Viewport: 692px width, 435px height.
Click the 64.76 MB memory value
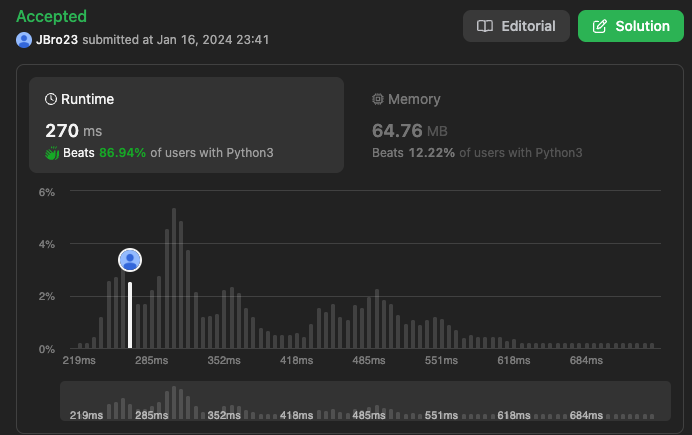(x=410, y=131)
